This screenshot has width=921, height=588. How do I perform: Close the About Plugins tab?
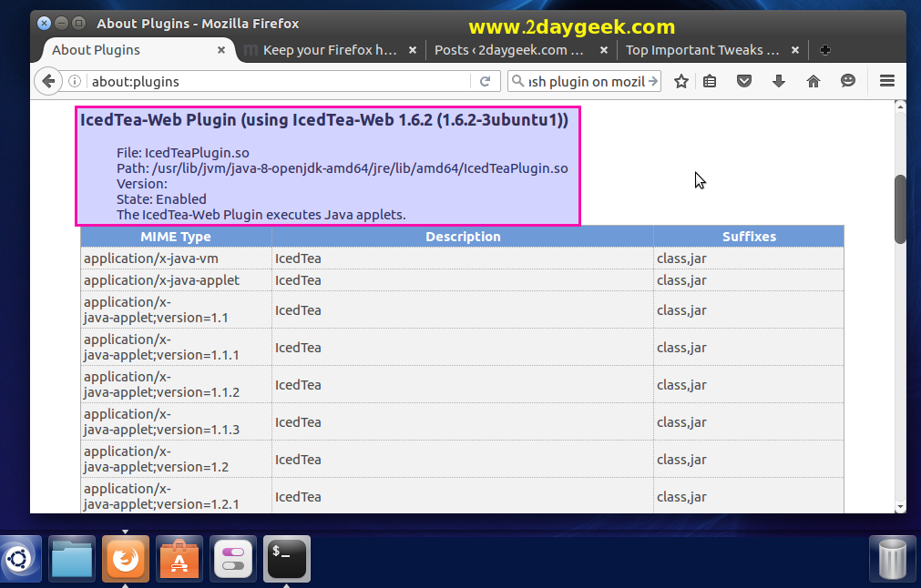click(x=221, y=50)
